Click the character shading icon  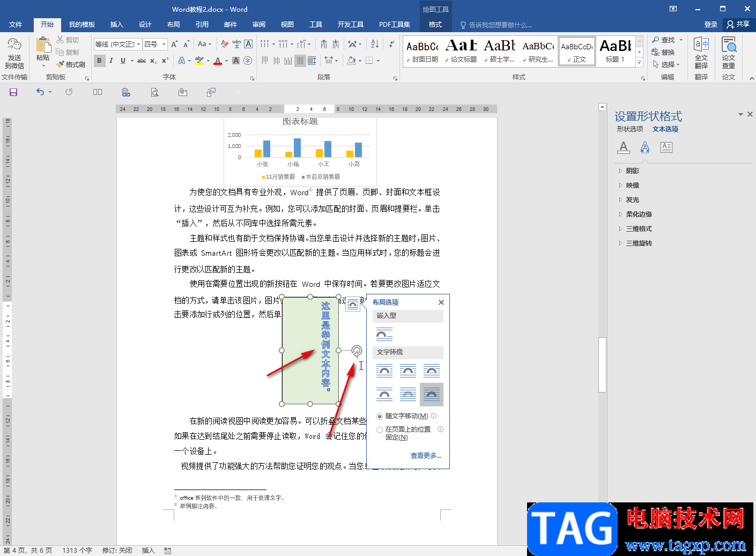click(x=236, y=61)
